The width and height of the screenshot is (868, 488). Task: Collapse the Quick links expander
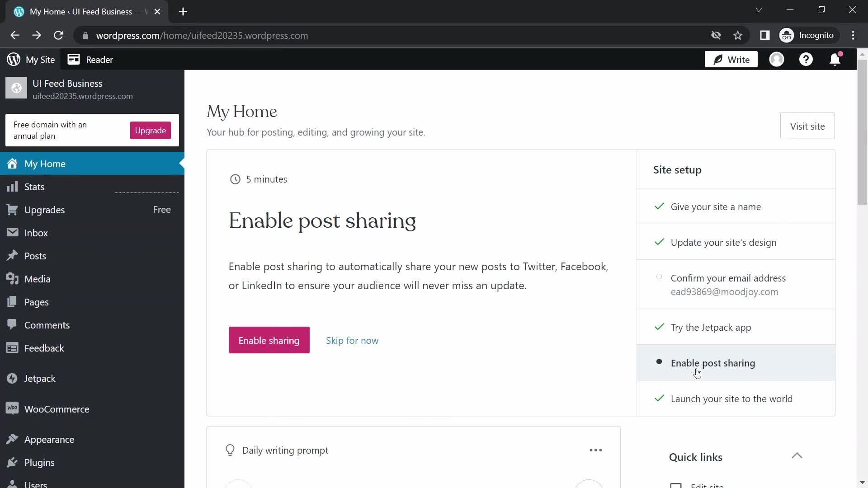tap(797, 456)
